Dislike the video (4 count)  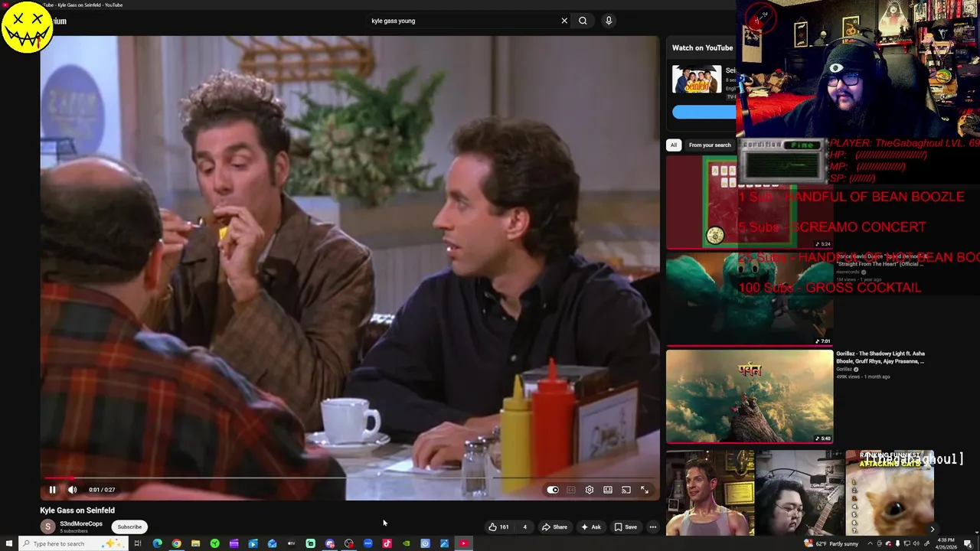524,527
